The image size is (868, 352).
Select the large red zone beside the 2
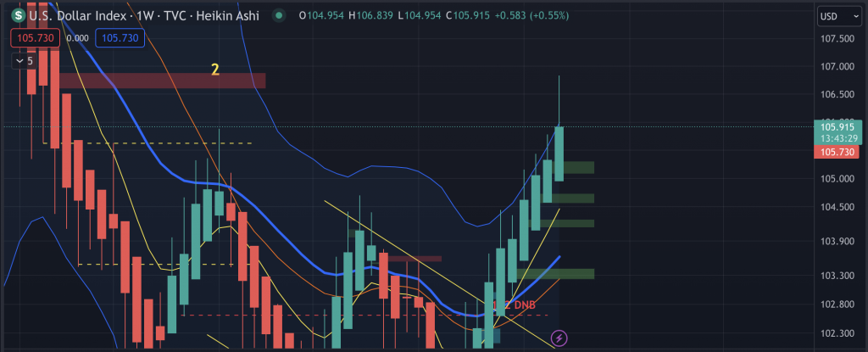pyautogui.click(x=162, y=81)
